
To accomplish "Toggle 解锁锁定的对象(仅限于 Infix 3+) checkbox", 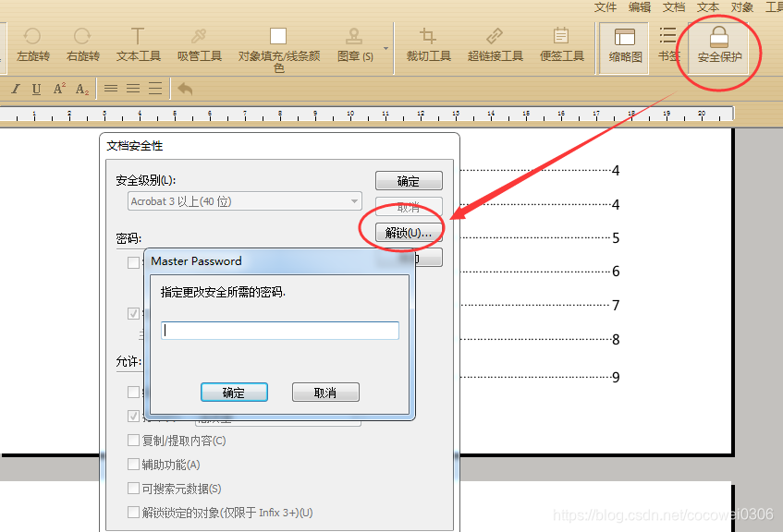I will pyautogui.click(x=133, y=512).
